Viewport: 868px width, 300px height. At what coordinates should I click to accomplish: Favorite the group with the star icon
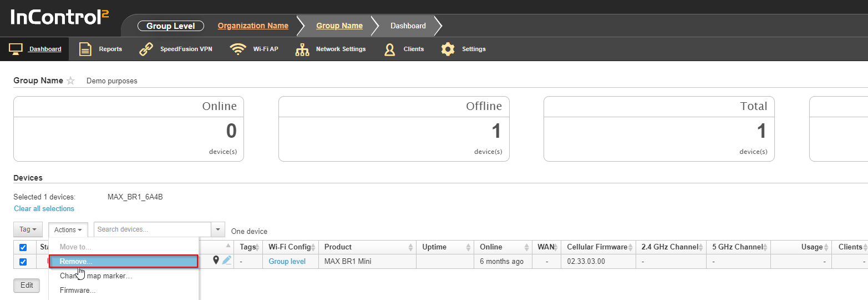coord(70,81)
